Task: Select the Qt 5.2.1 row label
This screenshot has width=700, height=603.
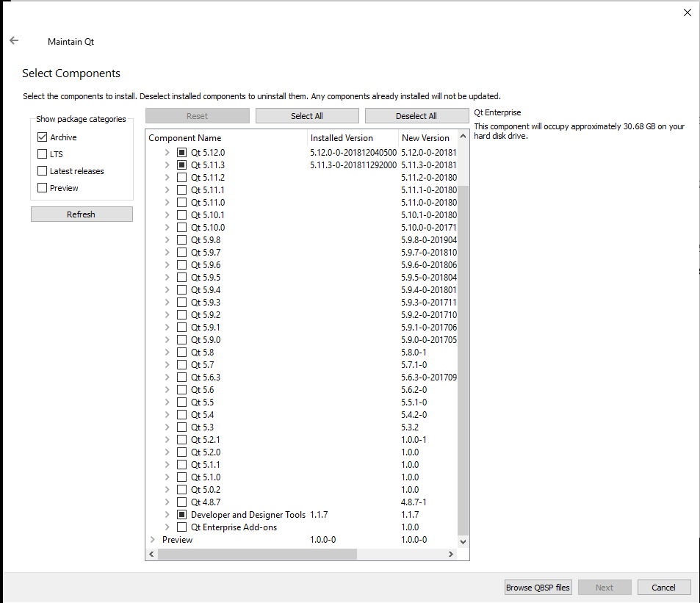Action: click(206, 440)
